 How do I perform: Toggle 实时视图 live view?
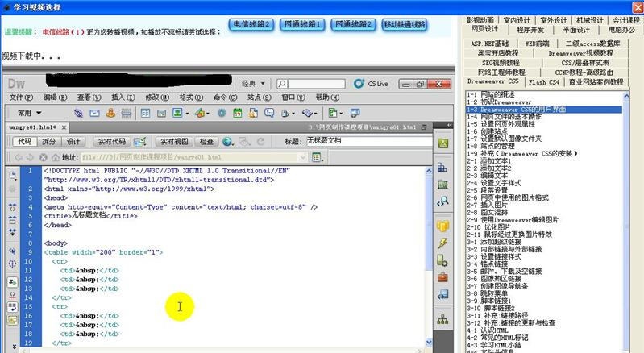click(x=174, y=142)
